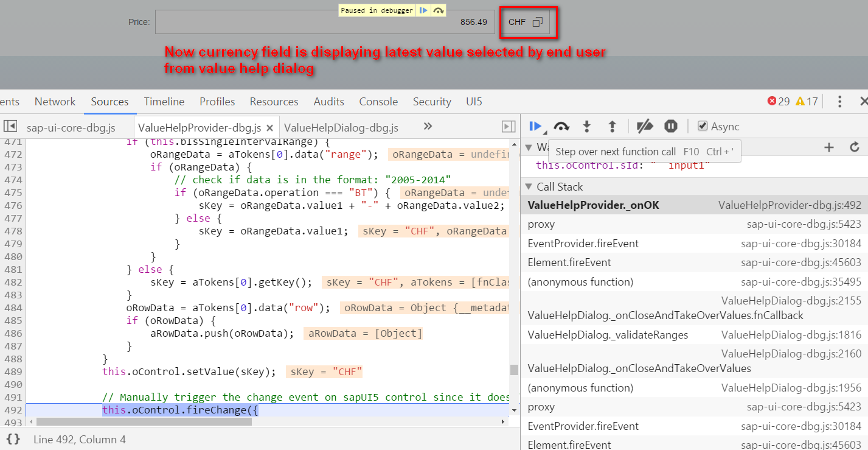Switch to the Network tab
868x450 pixels.
(x=55, y=102)
